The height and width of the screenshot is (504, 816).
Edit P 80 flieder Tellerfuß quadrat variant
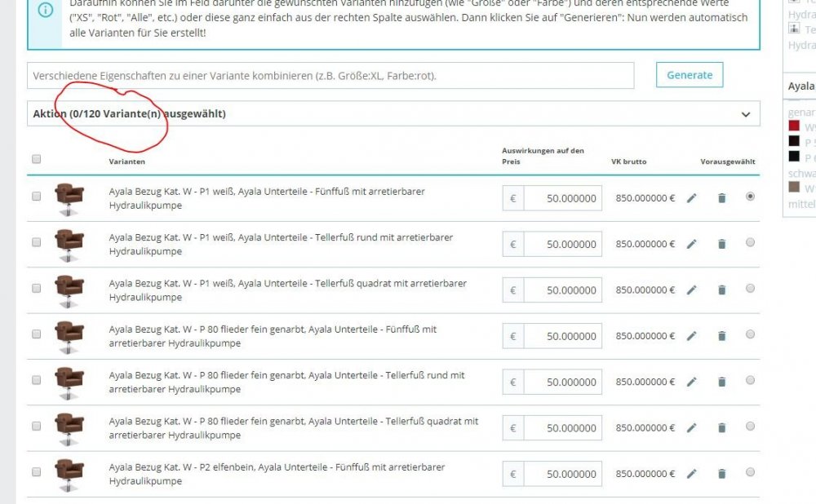[x=691, y=427]
